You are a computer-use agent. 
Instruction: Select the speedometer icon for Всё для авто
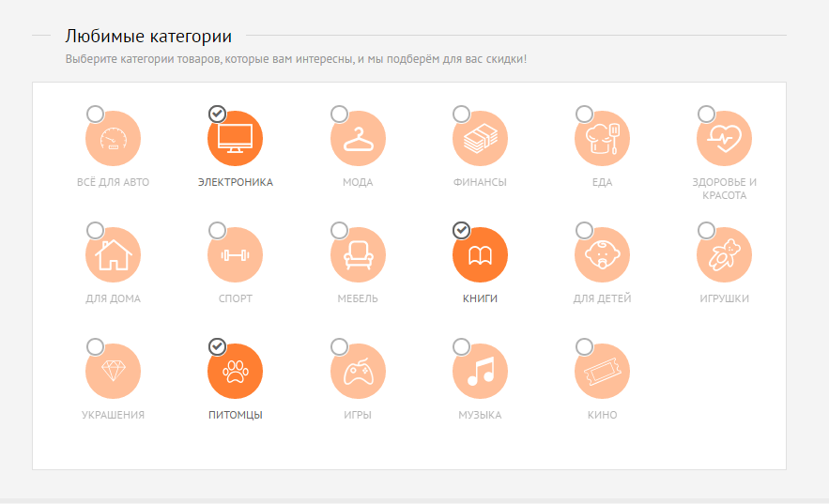[x=114, y=138]
